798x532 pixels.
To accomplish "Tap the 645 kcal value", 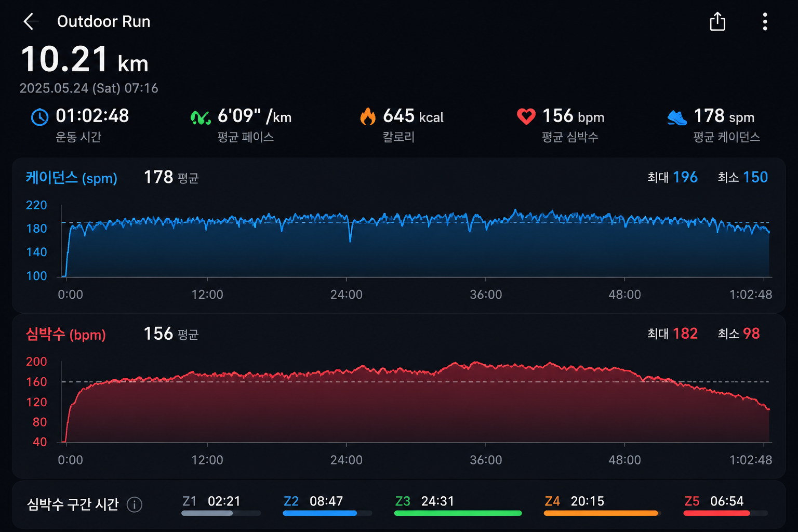I will point(414,116).
